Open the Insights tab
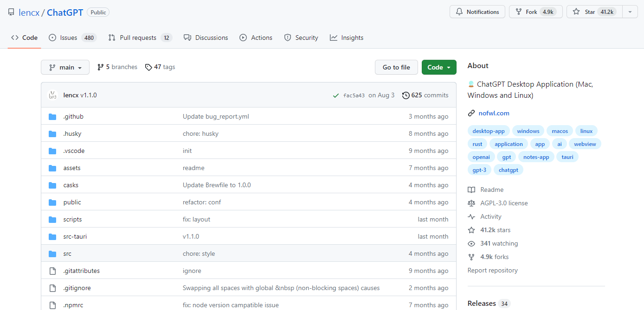Image resolution: width=644 pixels, height=310 pixels. [347, 38]
